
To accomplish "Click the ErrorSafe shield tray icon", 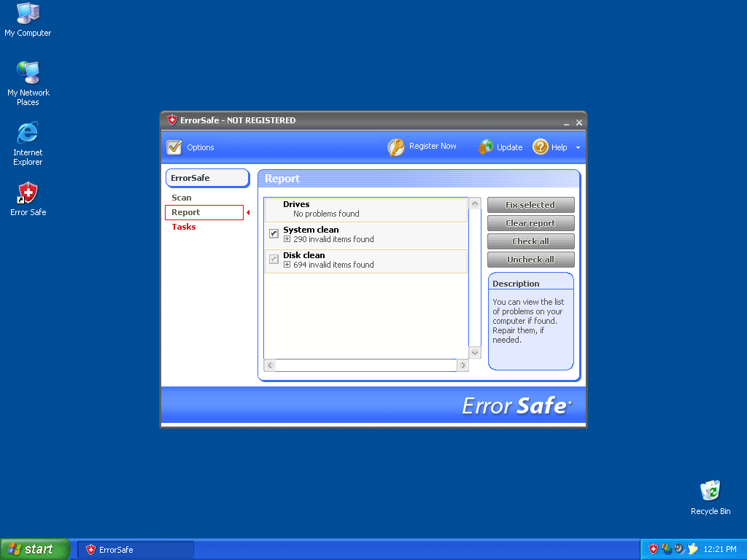I will 654,549.
